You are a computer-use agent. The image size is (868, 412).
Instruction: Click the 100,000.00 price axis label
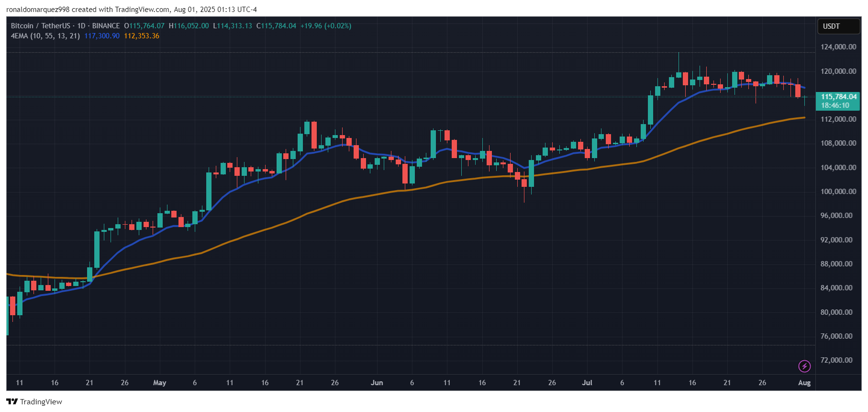pos(838,192)
